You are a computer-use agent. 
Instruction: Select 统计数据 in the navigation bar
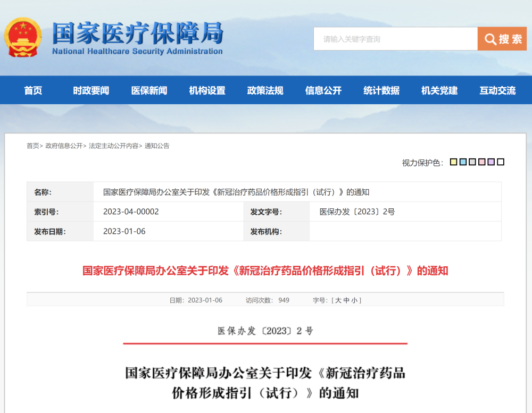tap(381, 90)
